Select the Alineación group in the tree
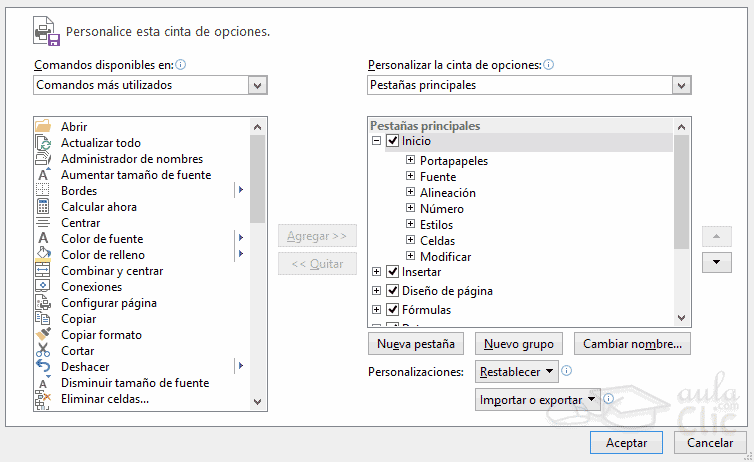Image resolution: width=754 pixels, height=462 pixels. point(447,193)
